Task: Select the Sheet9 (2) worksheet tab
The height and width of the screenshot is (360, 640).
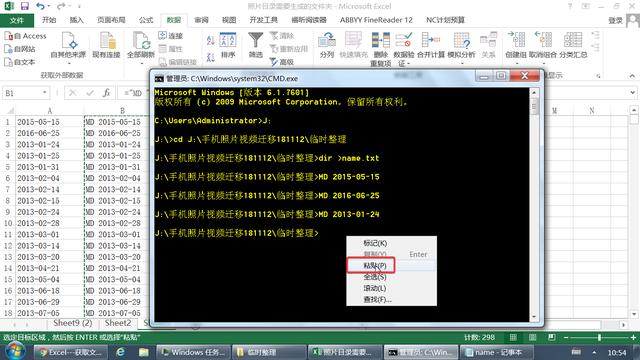Action: point(73,323)
